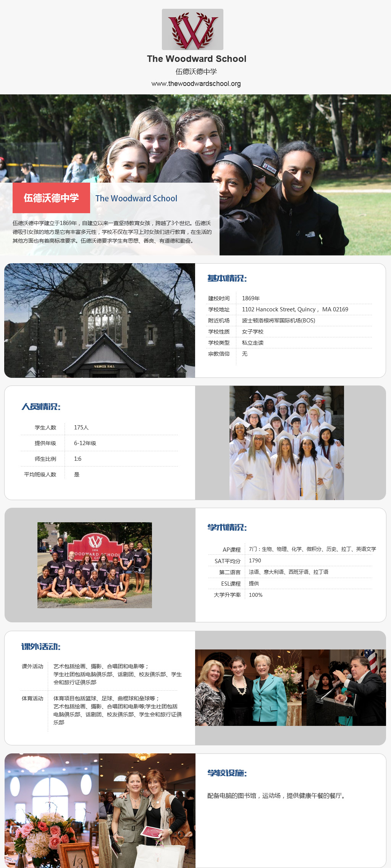Click the grades offered value 6-12年级

[85, 443]
